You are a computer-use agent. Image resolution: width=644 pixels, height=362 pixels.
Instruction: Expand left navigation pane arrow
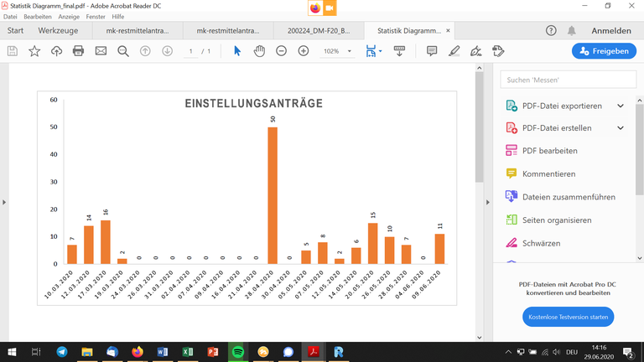point(4,202)
